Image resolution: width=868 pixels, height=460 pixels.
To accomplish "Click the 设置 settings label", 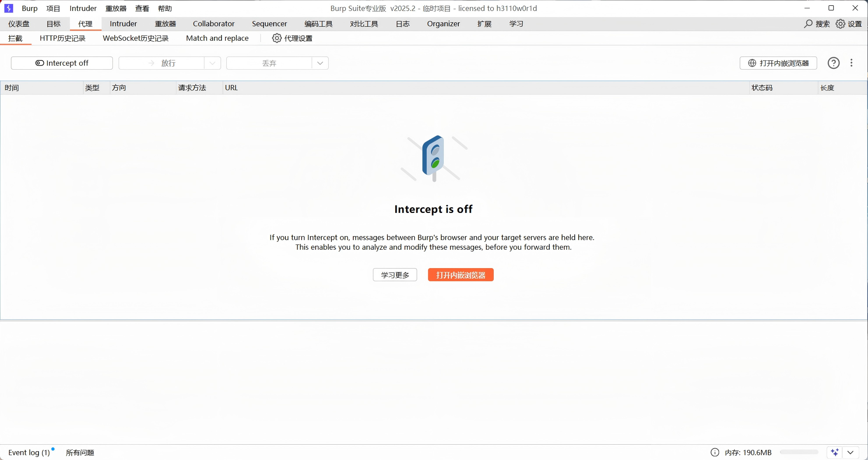I will 854,24.
